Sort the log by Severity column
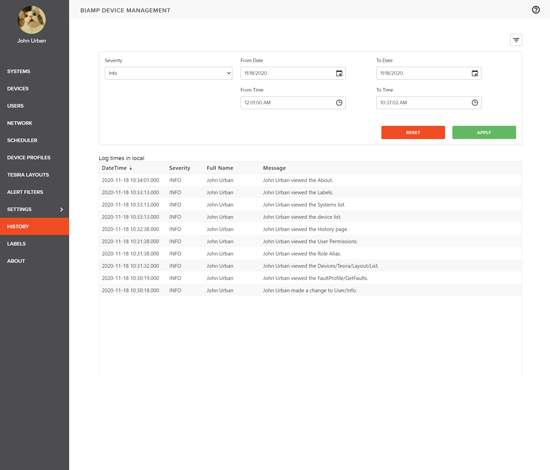This screenshot has height=470, width=550. click(180, 168)
